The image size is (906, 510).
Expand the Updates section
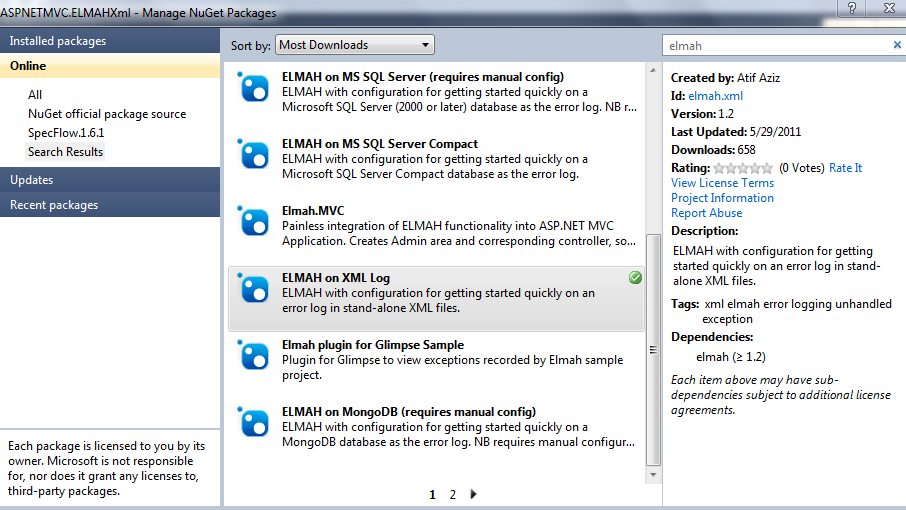pos(32,180)
